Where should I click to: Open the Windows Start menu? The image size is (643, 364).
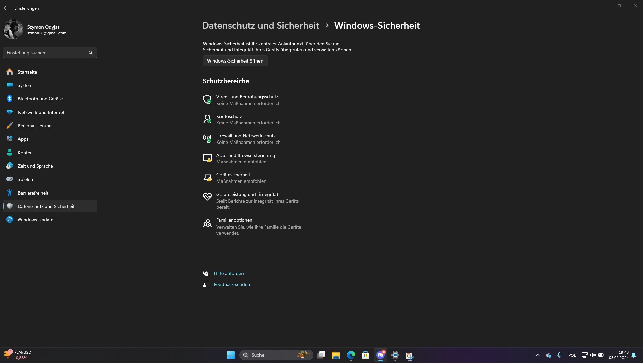pyautogui.click(x=231, y=355)
